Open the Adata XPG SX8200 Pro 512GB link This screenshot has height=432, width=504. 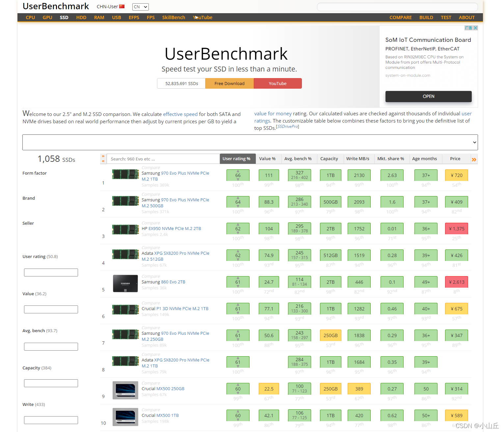(175, 256)
